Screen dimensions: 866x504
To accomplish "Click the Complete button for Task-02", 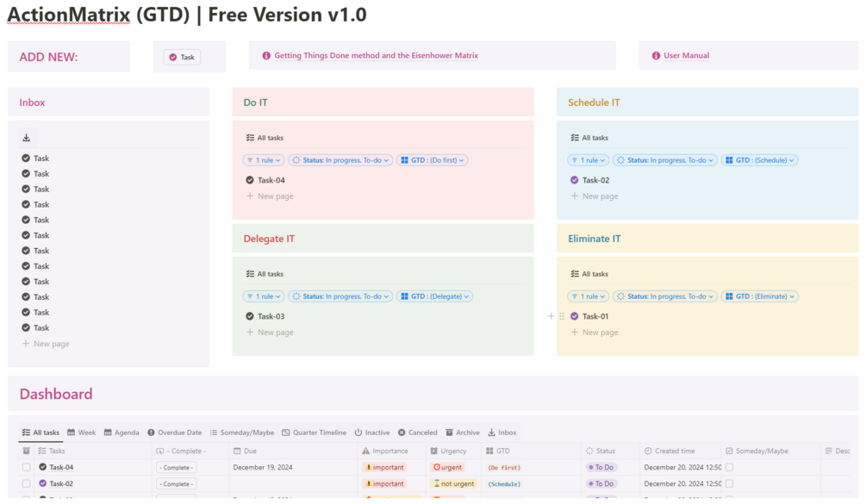I will click(176, 483).
